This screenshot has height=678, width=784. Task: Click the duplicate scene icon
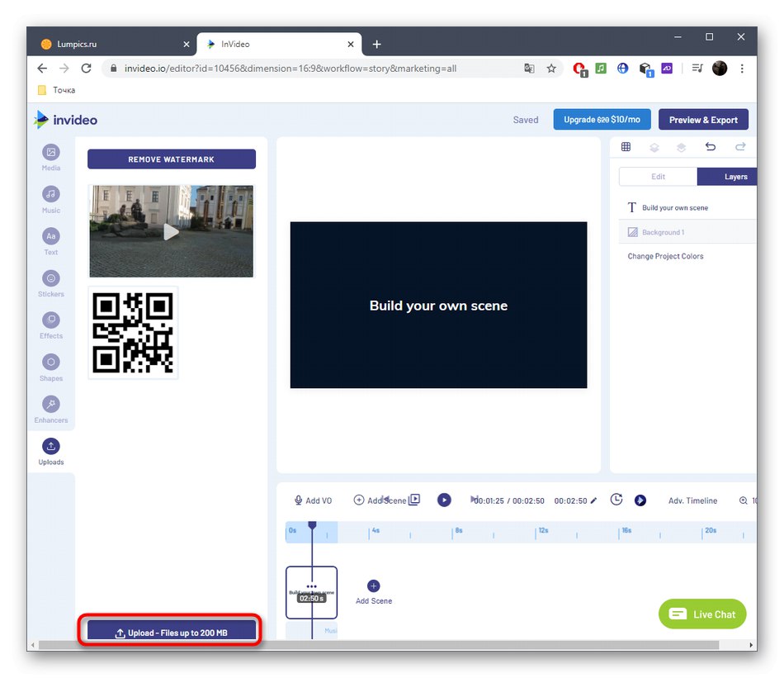(414, 500)
